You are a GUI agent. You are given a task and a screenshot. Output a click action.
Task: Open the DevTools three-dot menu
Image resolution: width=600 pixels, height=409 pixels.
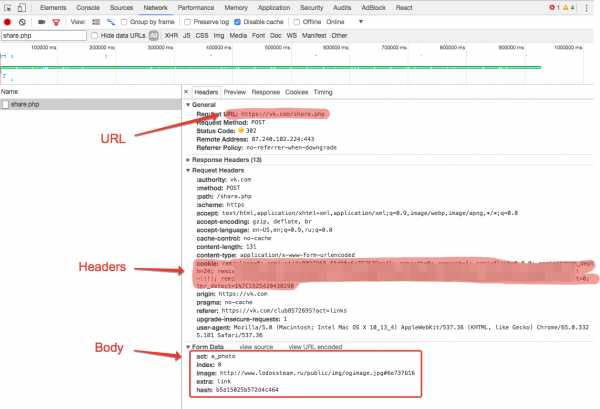[x=586, y=7]
